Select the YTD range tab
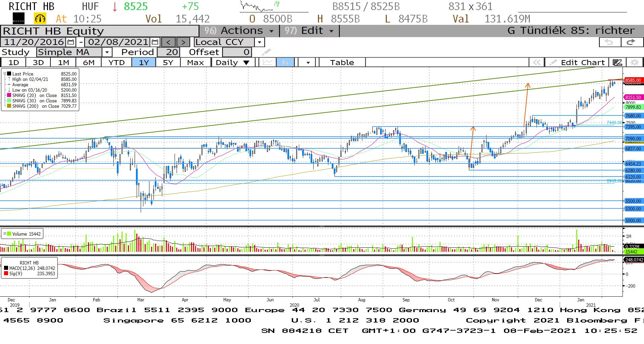The height and width of the screenshot is (344, 644). pyautogui.click(x=116, y=62)
